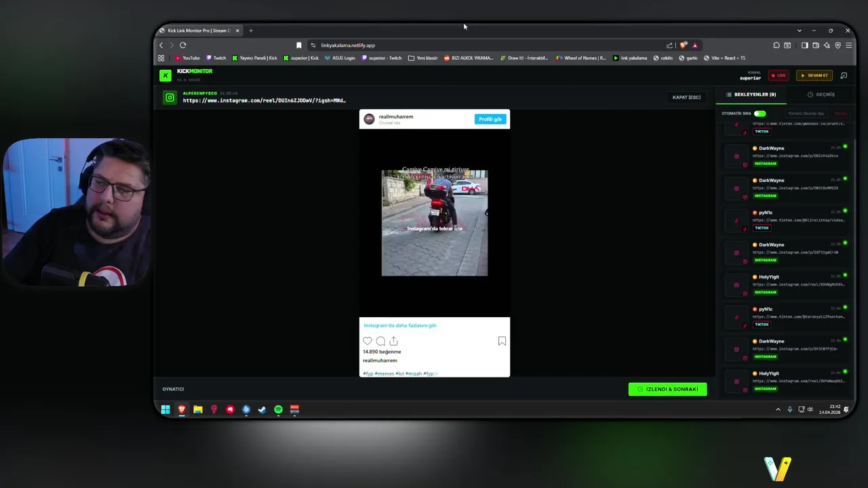The width and height of the screenshot is (868, 488).
Task: Open the Brave Shields lion icon
Action: tap(684, 45)
